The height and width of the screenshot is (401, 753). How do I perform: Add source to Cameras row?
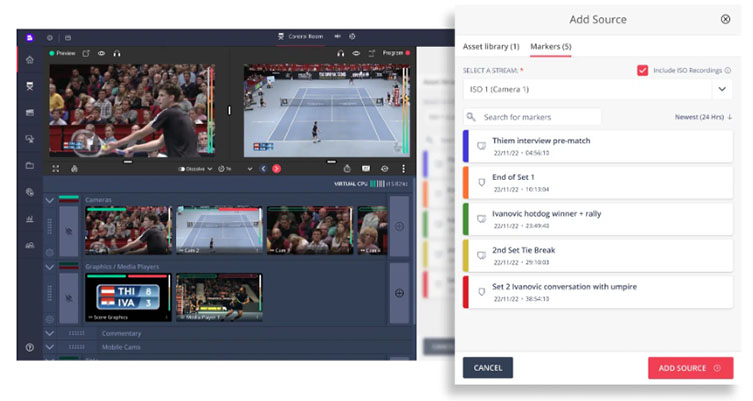(x=399, y=226)
